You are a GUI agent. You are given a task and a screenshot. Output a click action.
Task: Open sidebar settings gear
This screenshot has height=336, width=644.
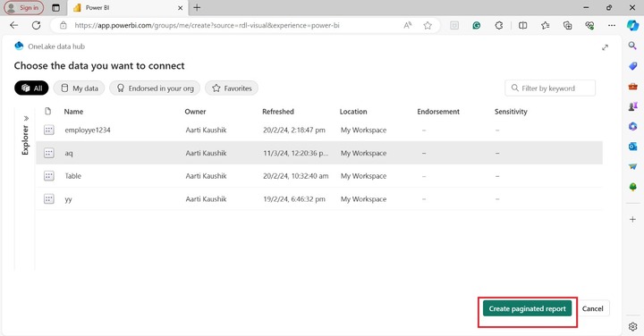click(632, 326)
